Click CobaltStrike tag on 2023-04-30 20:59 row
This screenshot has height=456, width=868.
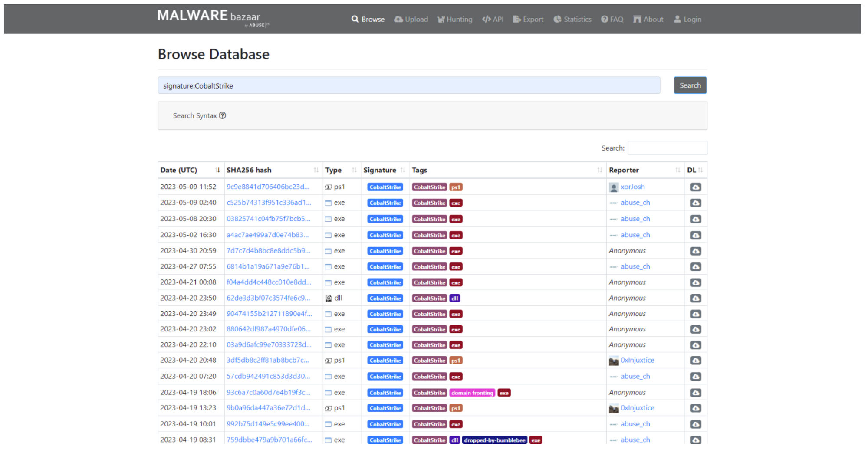click(429, 251)
